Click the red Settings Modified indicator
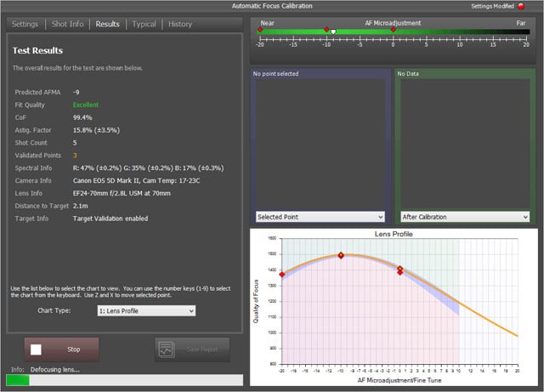Viewport: 544px width, 392px height. point(521,6)
